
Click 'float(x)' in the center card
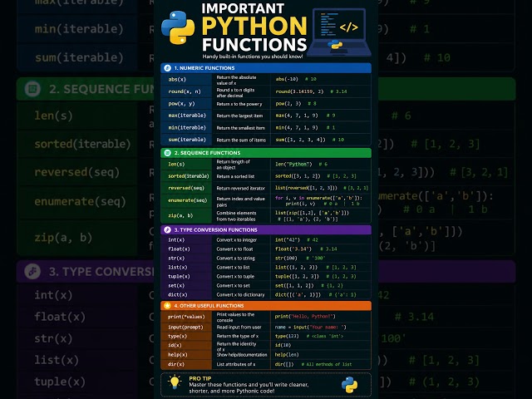click(179, 249)
